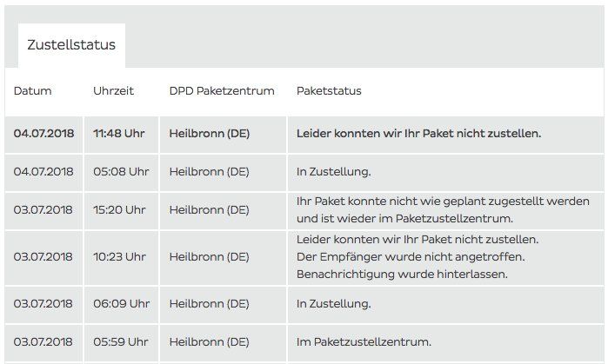Click the bold Heilbronn (DE) entry
Image resolution: width=608 pixels, height=364 pixels.
tap(209, 134)
